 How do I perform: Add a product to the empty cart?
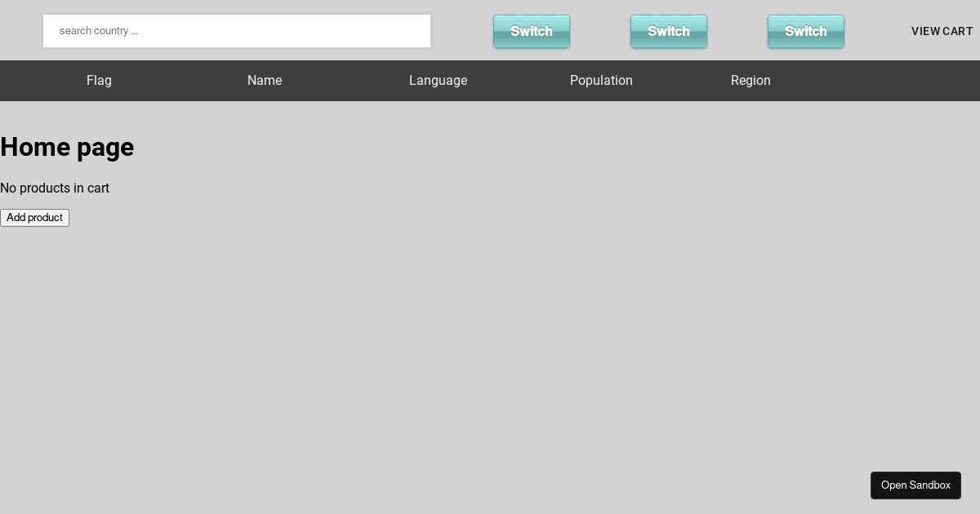[x=34, y=218]
